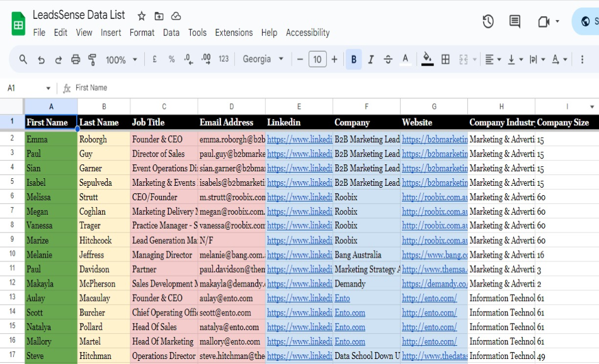This screenshot has width=599, height=364.
Task: Open version history
Action: 488,21
